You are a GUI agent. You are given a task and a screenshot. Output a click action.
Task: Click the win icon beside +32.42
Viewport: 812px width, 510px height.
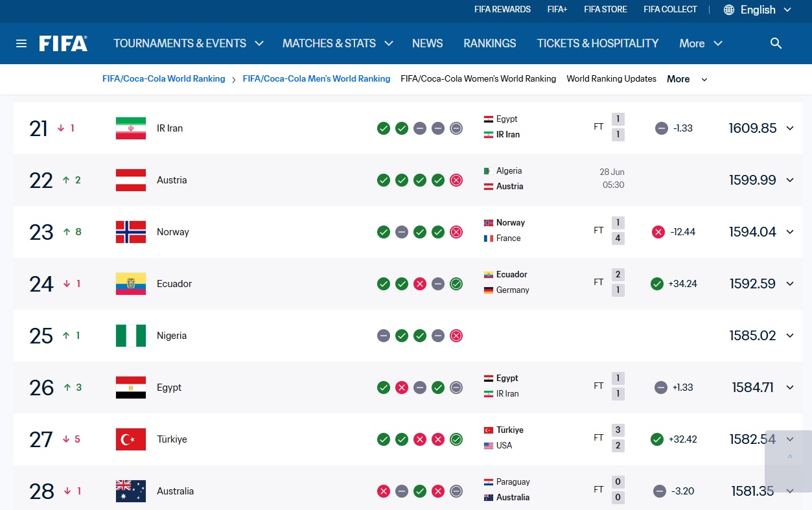(x=657, y=439)
